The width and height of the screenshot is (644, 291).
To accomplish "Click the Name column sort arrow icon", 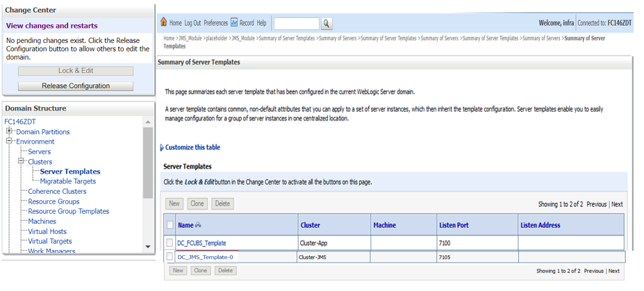I will click(x=198, y=225).
